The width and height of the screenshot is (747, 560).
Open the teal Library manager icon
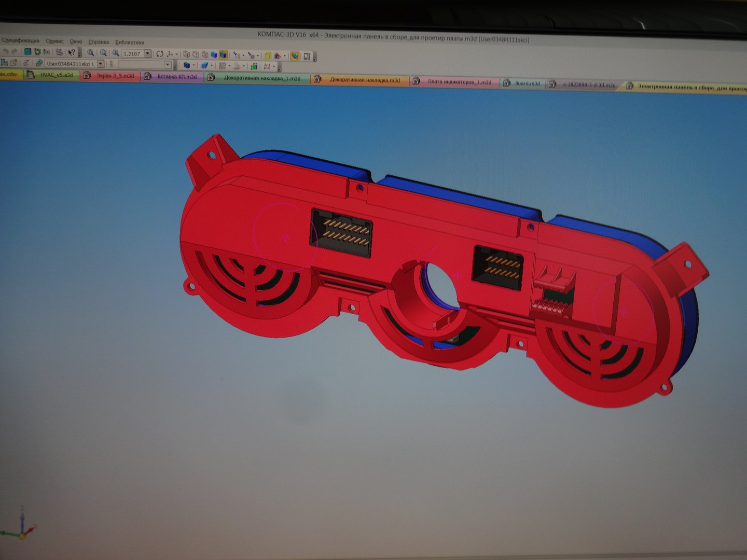pyautogui.click(x=28, y=52)
